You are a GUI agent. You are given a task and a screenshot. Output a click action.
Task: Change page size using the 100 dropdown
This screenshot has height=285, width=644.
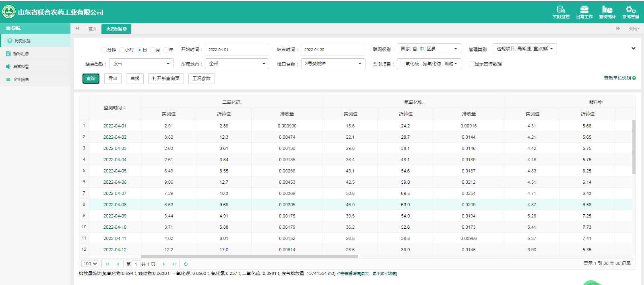[x=90, y=264]
